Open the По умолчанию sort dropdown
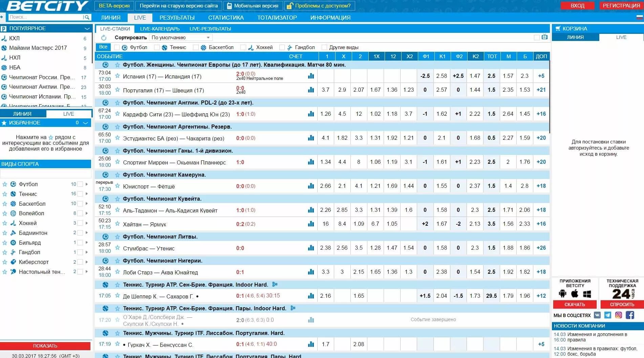 181,38
